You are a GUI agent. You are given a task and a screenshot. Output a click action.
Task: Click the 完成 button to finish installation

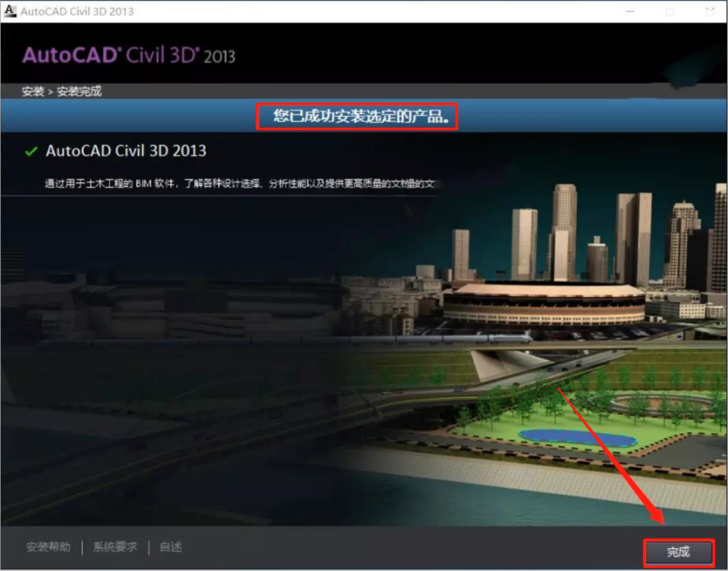tap(679, 552)
